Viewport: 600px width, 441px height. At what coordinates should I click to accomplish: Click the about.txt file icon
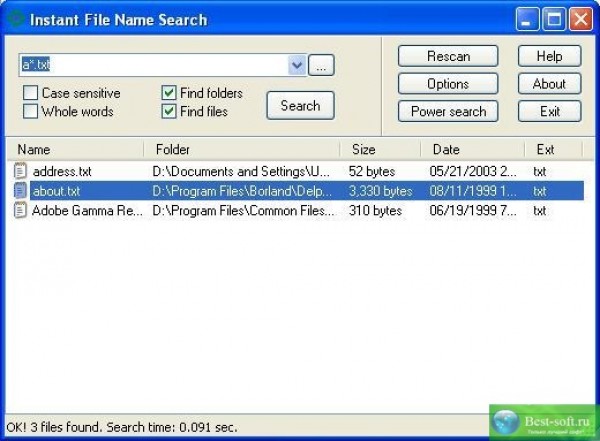point(20,191)
